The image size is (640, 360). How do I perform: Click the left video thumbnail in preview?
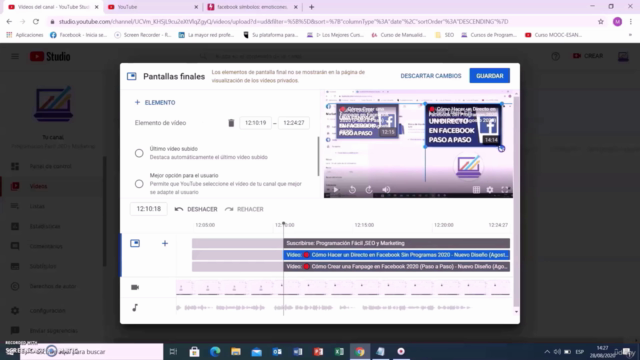pos(367,121)
